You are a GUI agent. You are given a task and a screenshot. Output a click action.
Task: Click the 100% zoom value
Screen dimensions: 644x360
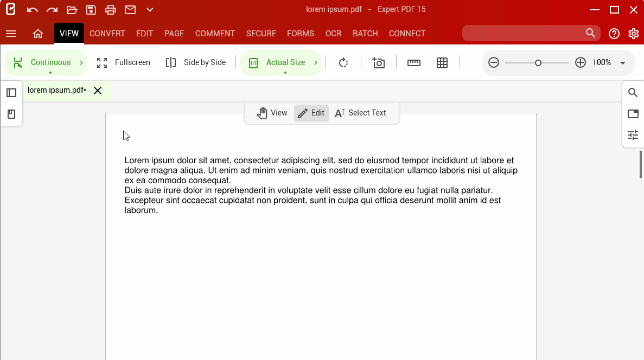tap(602, 62)
